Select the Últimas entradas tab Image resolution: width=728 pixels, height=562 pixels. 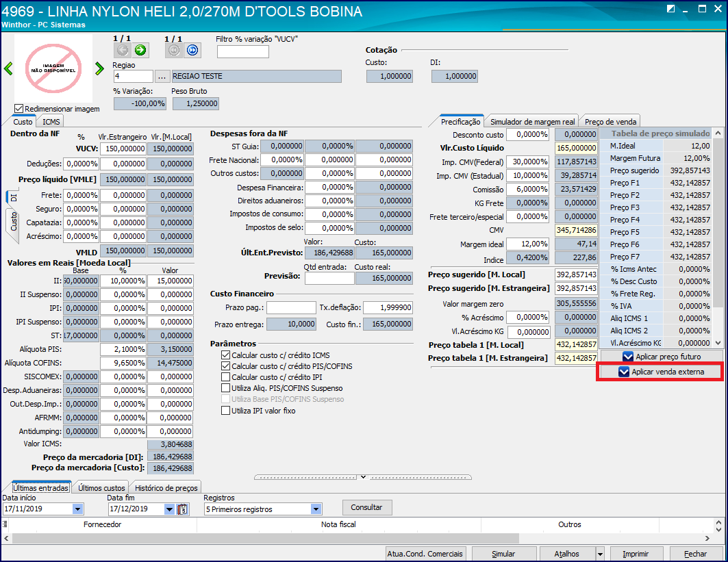41,488
